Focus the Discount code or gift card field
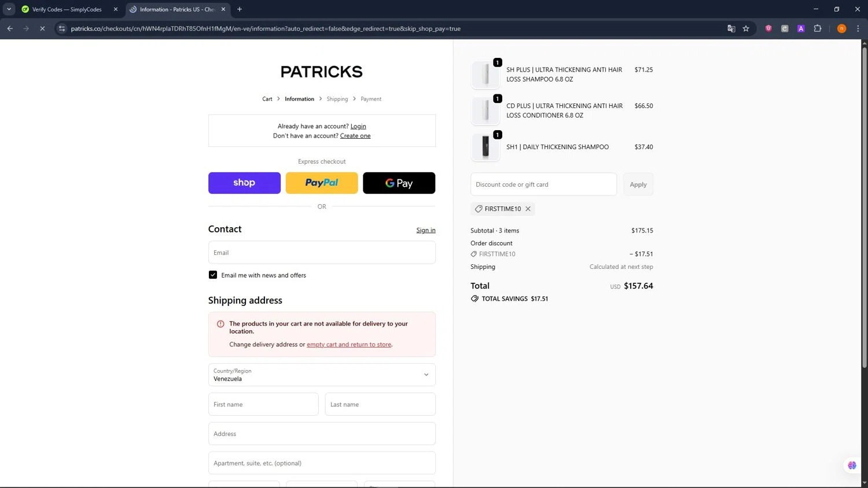The height and width of the screenshot is (488, 868). (543, 184)
